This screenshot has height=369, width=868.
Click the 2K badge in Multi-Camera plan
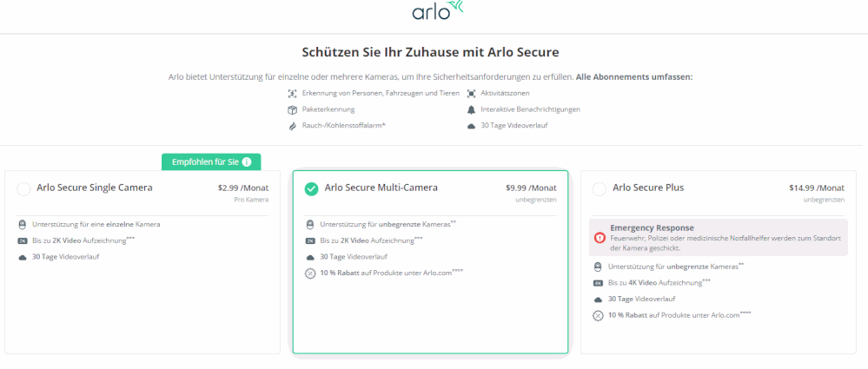click(310, 241)
